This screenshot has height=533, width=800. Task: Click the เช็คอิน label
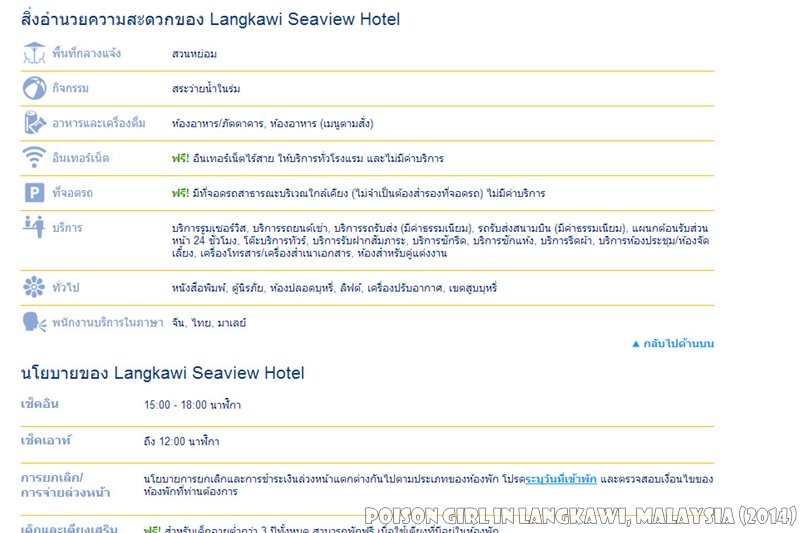[x=40, y=404]
